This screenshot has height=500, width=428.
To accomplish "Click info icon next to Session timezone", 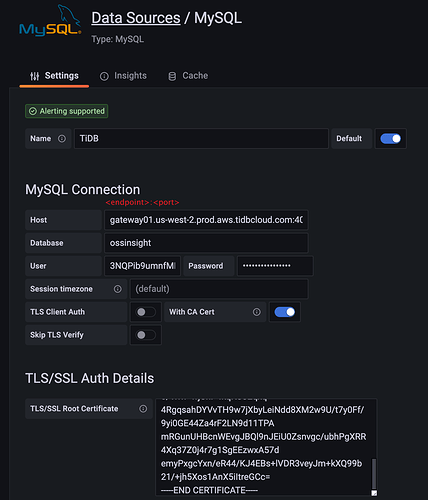I will 118,289.
